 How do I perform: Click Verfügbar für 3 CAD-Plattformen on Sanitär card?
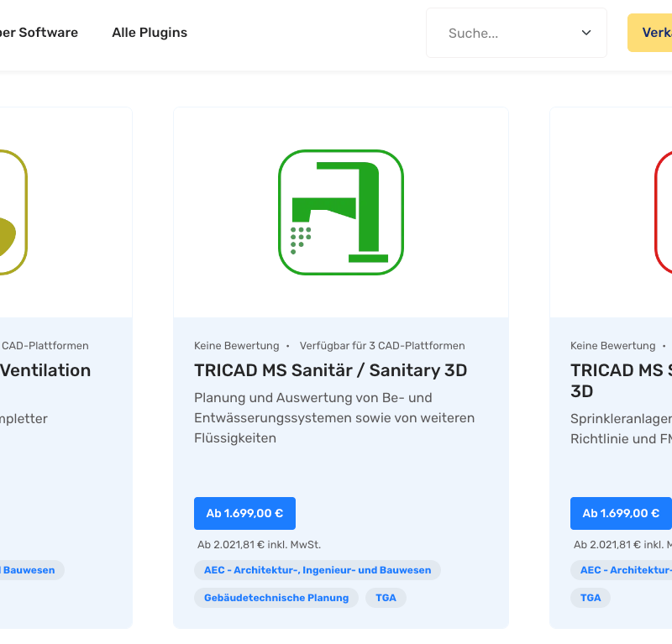[x=382, y=346]
